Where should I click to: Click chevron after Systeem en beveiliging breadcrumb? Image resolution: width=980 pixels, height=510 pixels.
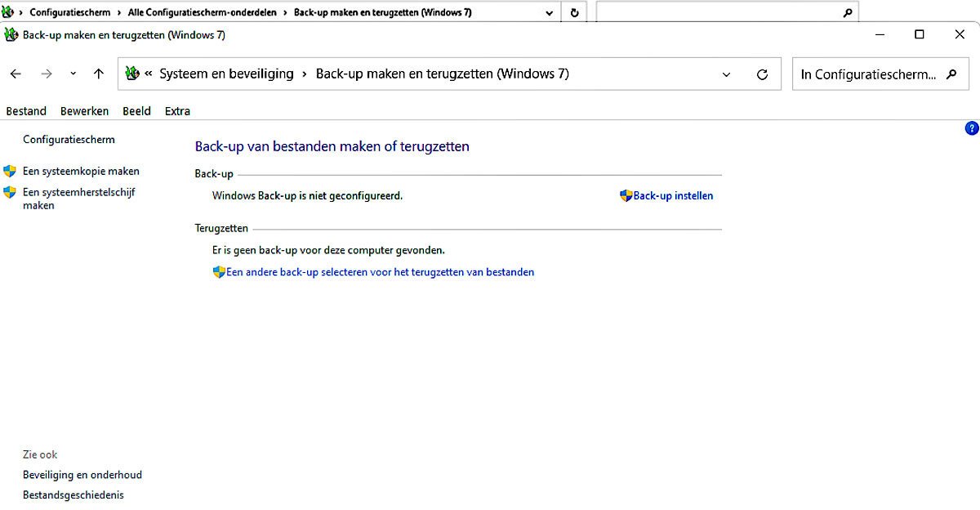pos(305,74)
